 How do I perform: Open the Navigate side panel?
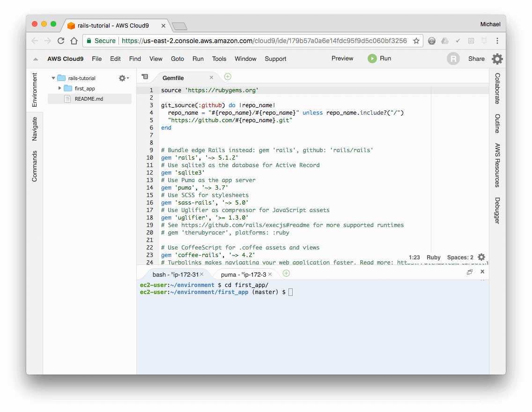(x=34, y=129)
